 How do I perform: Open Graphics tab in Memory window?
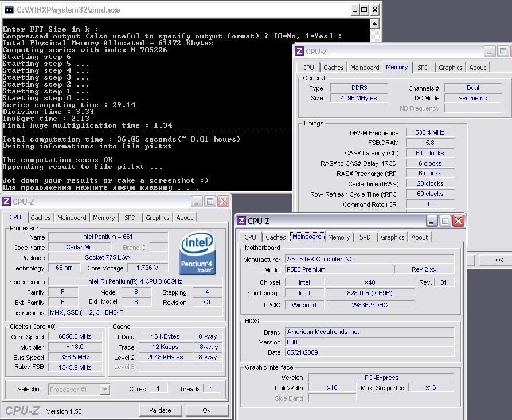pos(450,68)
